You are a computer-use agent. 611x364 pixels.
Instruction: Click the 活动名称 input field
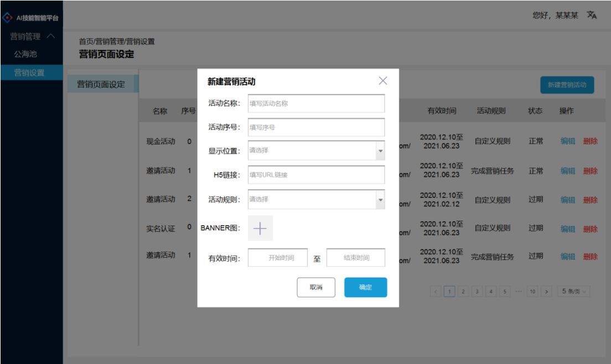tap(315, 103)
